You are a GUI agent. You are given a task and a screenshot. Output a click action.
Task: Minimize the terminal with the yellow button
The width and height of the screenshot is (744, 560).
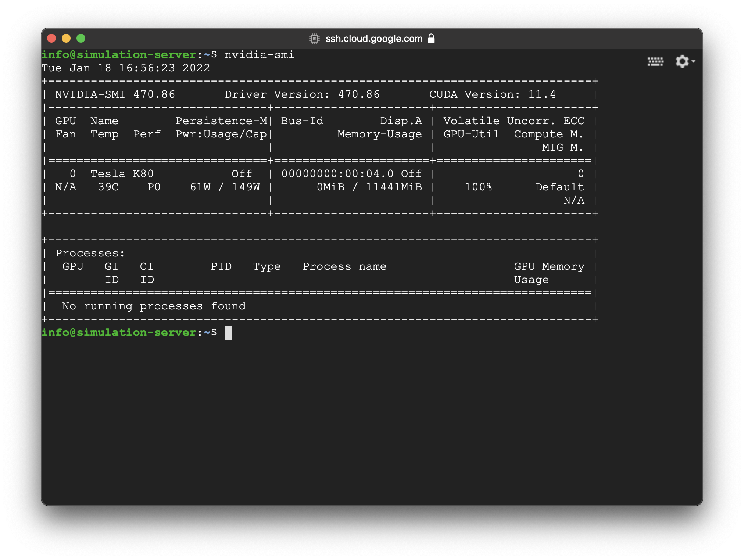[66, 38]
